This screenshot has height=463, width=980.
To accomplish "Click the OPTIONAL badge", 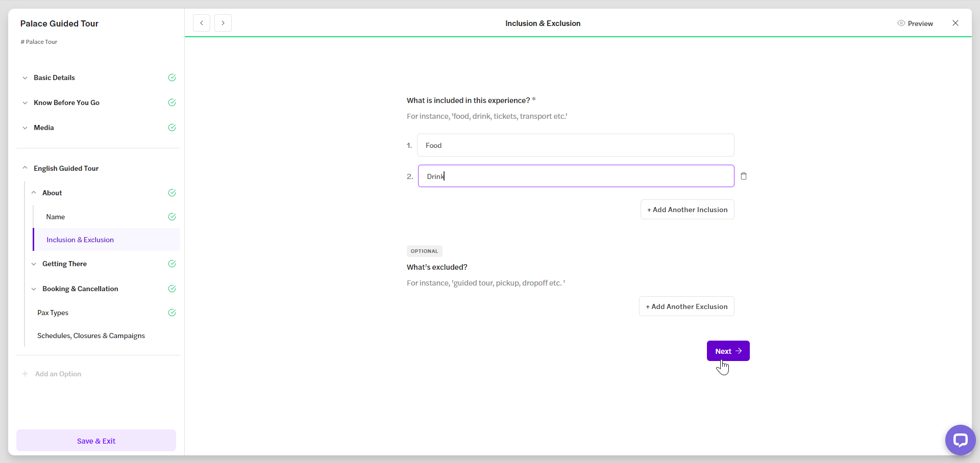I will (424, 251).
